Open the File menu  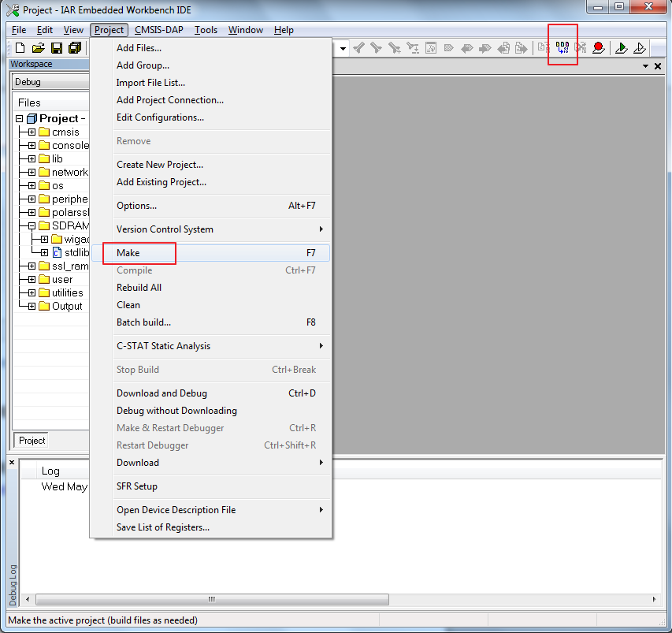pos(19,30)
